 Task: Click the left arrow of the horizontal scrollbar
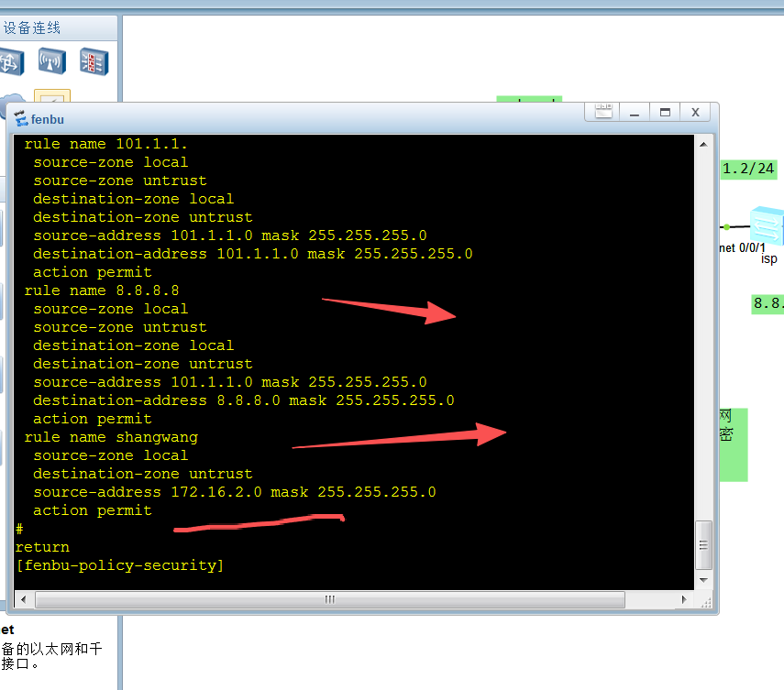pyautogui.click(x=22, y=599)
